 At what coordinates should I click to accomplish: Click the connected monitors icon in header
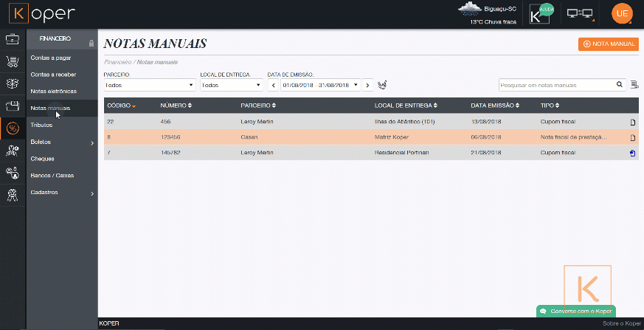[x=580, y=13]
